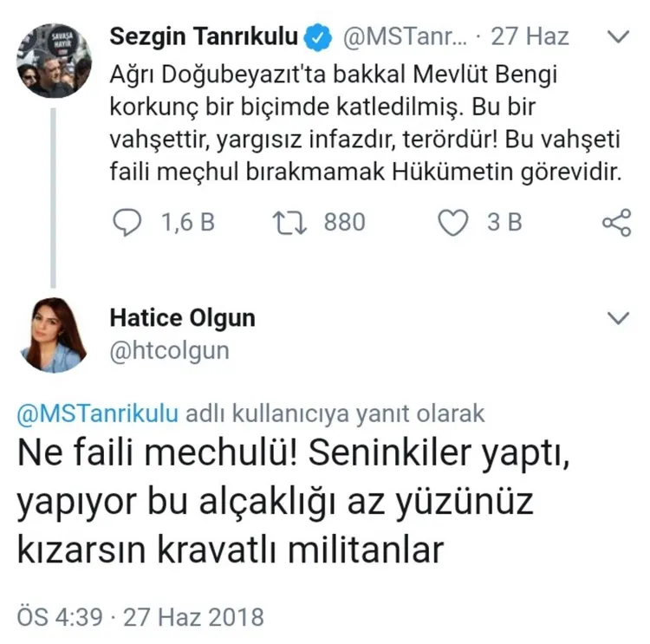Click the 3 B like count
The height and width of the screenshot is (644, 650).
pos(504,223)
